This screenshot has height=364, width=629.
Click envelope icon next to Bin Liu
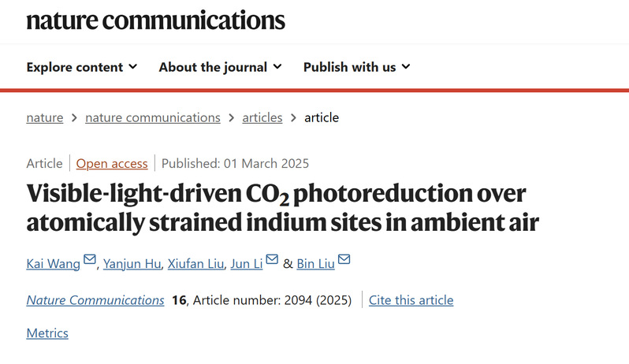[344, 260]
